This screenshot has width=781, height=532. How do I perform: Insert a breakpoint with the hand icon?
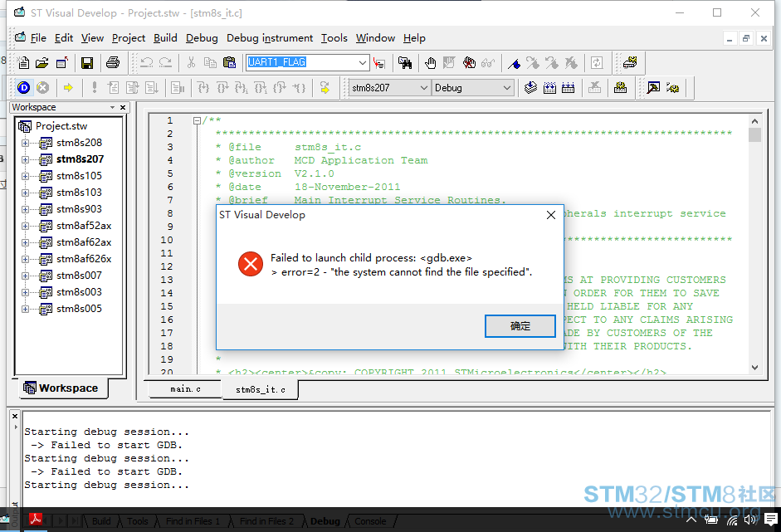(431, 62)
